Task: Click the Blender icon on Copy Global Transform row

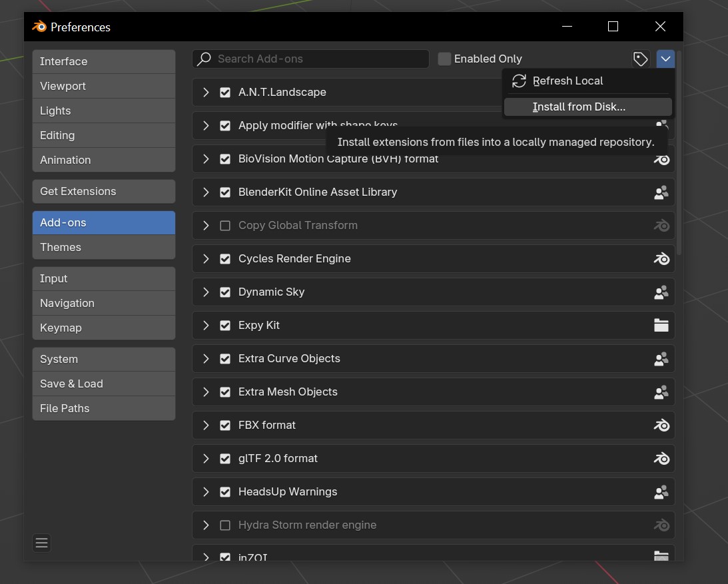Action: pyautogui.click(x=661, y=226)
